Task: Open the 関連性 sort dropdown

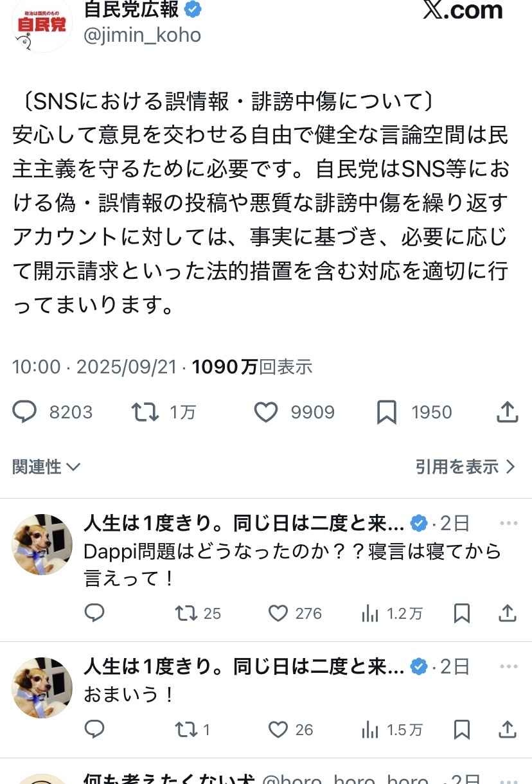Action: click(x=46, y=467)
